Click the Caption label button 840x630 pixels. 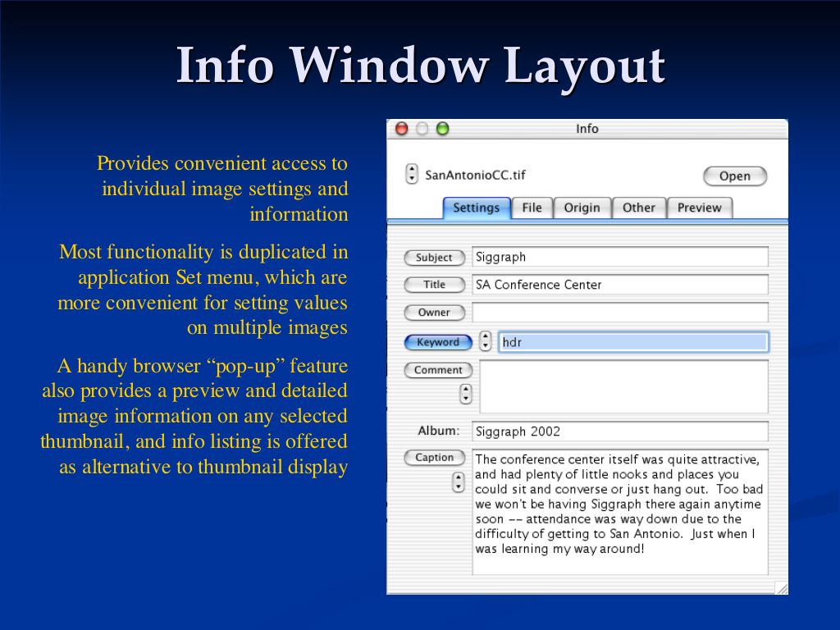tap(434, 458)
